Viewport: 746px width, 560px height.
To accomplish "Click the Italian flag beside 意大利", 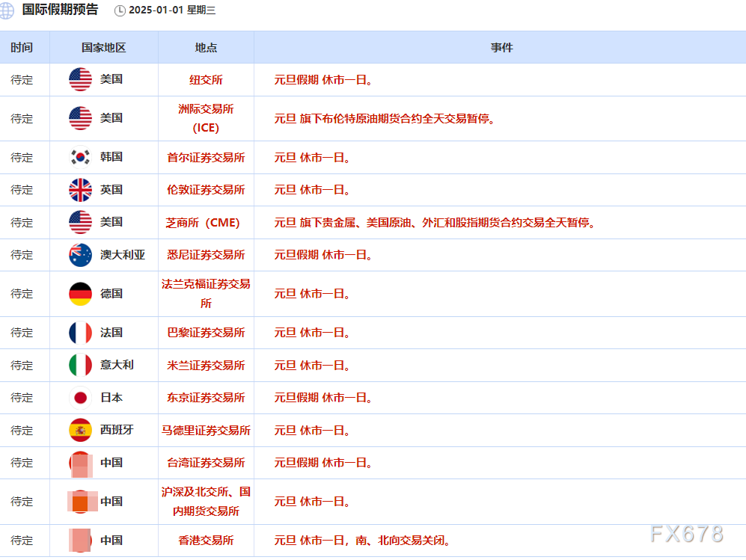I will click(x=80, y=366).
